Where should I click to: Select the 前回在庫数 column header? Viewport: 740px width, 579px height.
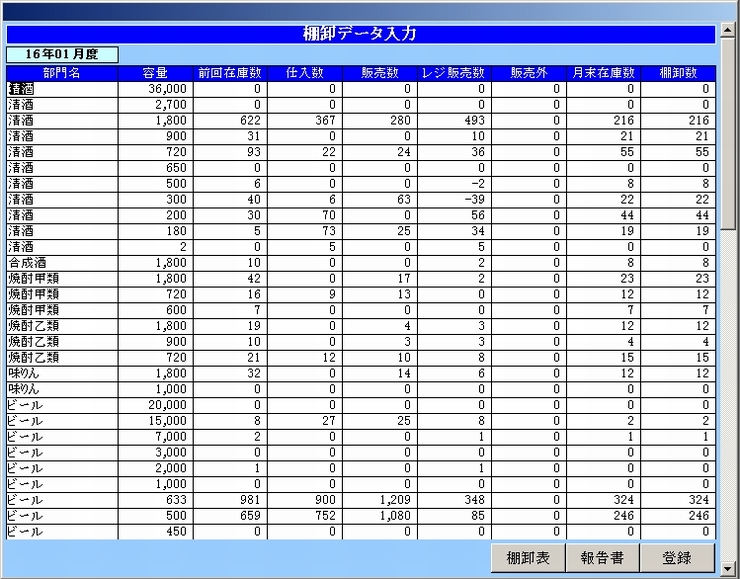tap(229, 73)
